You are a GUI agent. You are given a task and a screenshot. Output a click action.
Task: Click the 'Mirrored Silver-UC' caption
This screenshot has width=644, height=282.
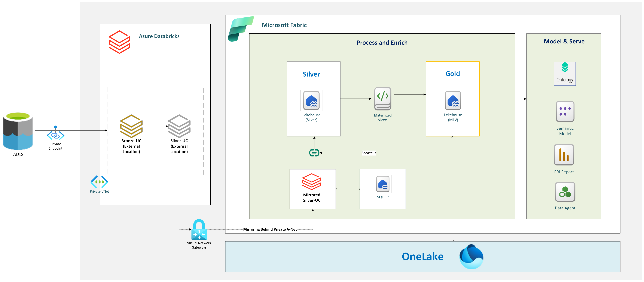point(311,198)
